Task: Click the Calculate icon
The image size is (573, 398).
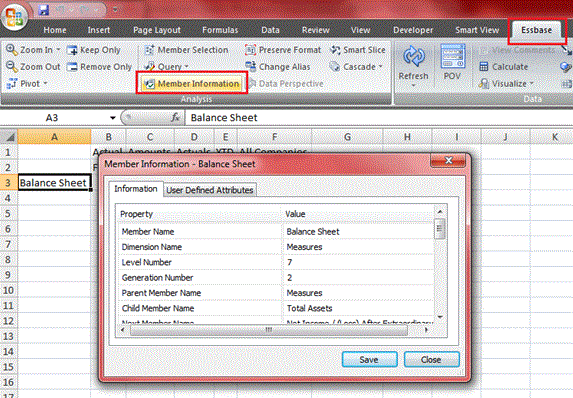Action: (x=484, y=67)
